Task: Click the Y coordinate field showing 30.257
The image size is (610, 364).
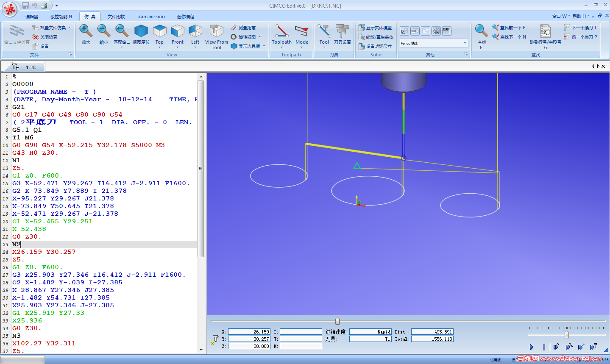Action: click(249, 339)
